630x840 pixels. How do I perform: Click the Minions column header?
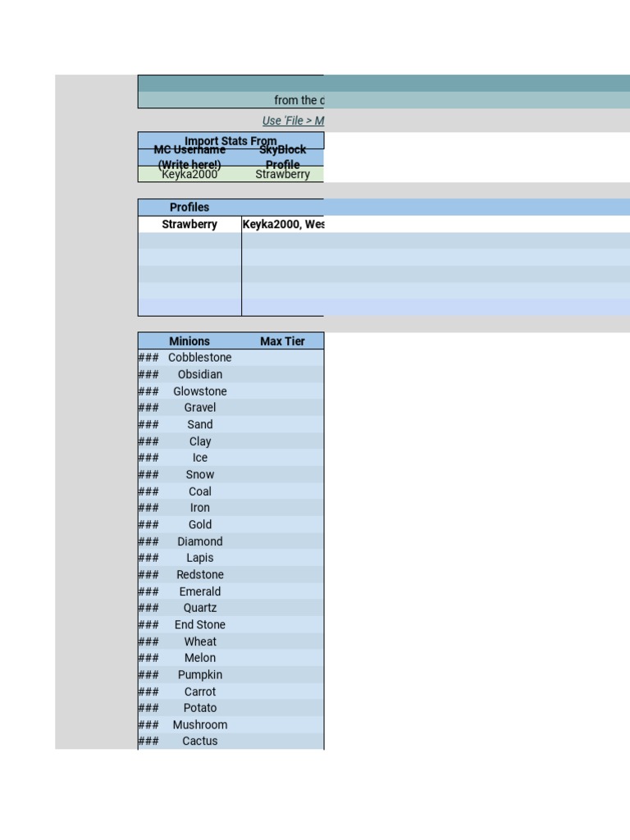[189, 341]
